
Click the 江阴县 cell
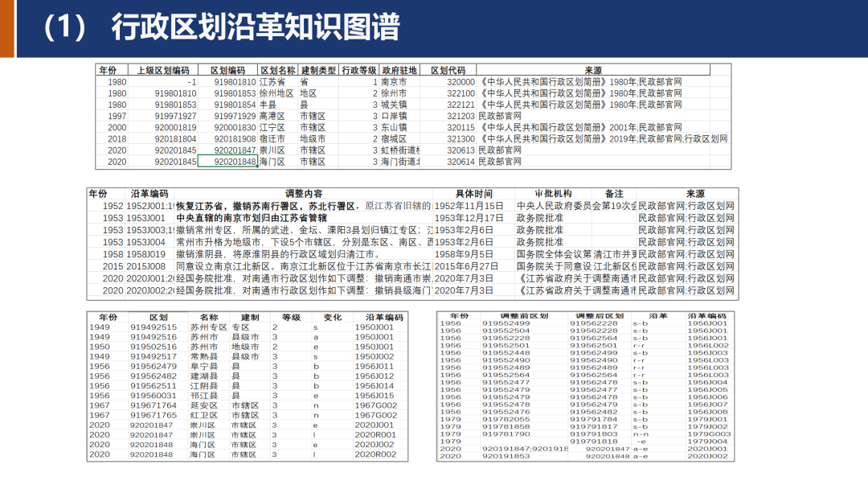click(204, 386)
